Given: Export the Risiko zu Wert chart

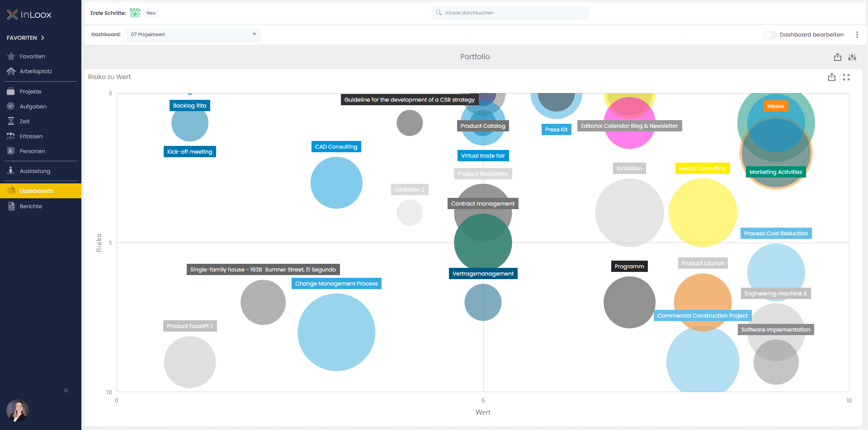Looking at the screenshot, I should click(831, 77).
